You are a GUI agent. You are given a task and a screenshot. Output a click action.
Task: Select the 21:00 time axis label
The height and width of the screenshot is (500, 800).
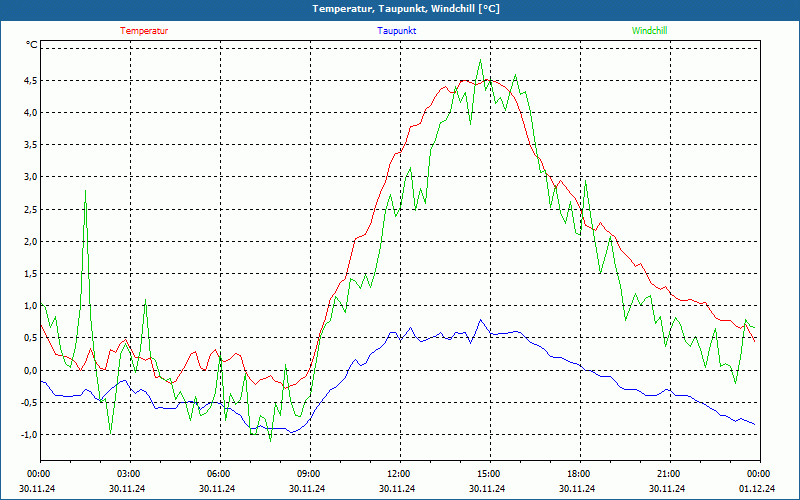tap(669, 474)
